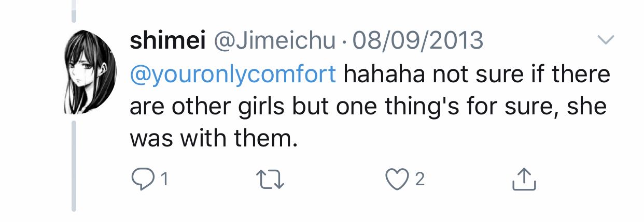Click the reply speech bubble icon
644x222 pixels.
pos(141,179)
